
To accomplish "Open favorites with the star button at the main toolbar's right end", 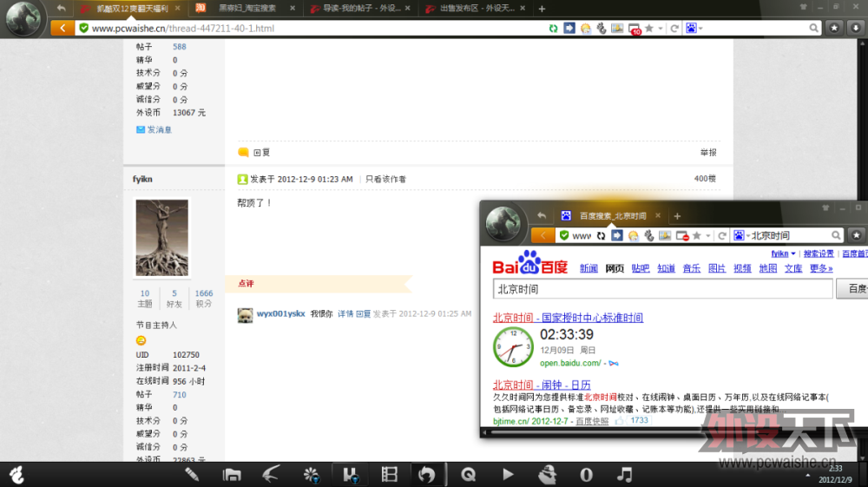I will pos(834,28).
